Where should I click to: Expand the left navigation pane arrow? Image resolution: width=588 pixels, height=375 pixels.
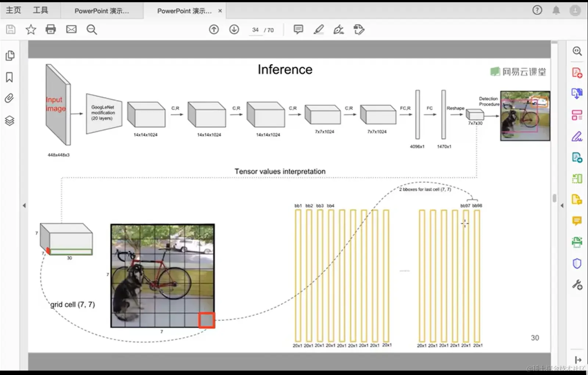pyautogui.click(x=24, y=206)
